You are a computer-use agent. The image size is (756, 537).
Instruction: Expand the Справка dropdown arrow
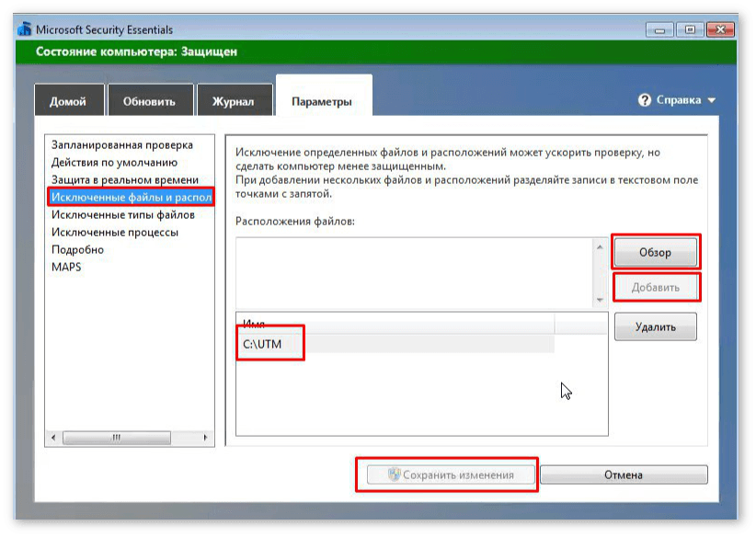point(712,101)
